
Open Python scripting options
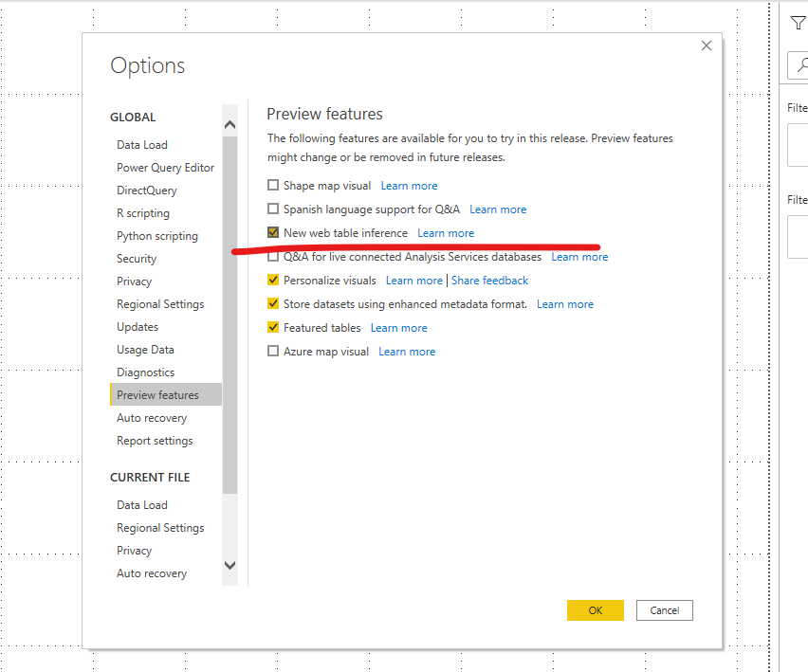click(157, 235)
